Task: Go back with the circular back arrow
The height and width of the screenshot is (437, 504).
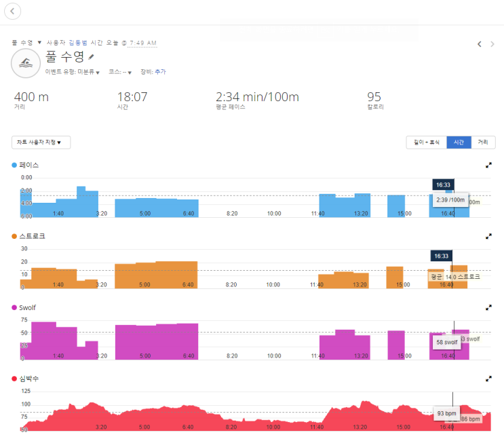Action: pyautogui.click(x=12, y=12)
